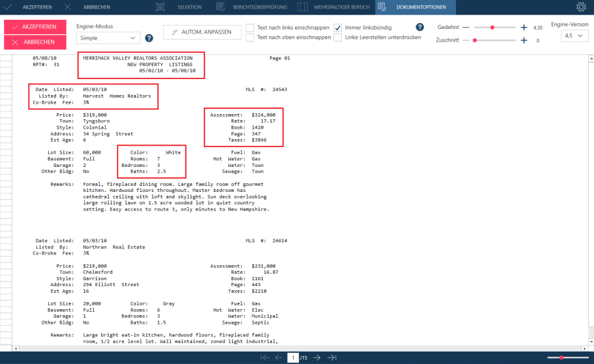Jump to the first page arrow
Viewport: 594px width, 364px height.
(x=265, y=357)
